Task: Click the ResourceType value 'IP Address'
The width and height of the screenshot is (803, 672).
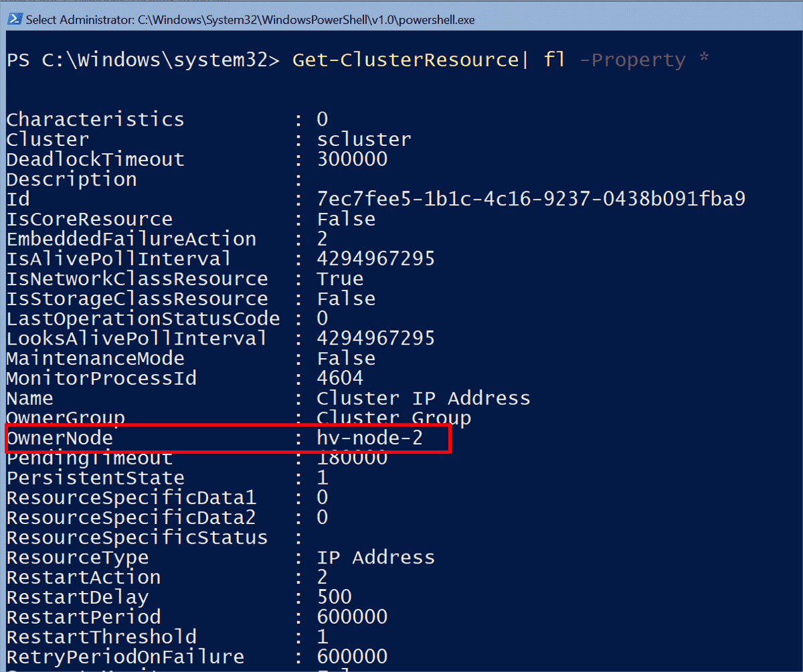Action: pyautogui.click(x=375, y=558)
